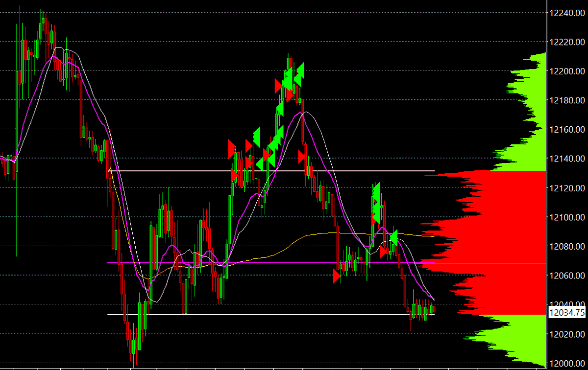Select the 12200.00 price axis label
588x370 pixels.
click(567, 71)
